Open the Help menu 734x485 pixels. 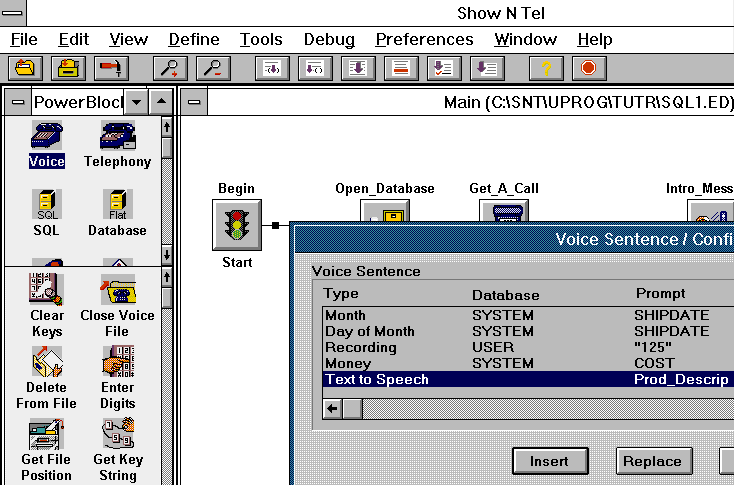[595, 39]
